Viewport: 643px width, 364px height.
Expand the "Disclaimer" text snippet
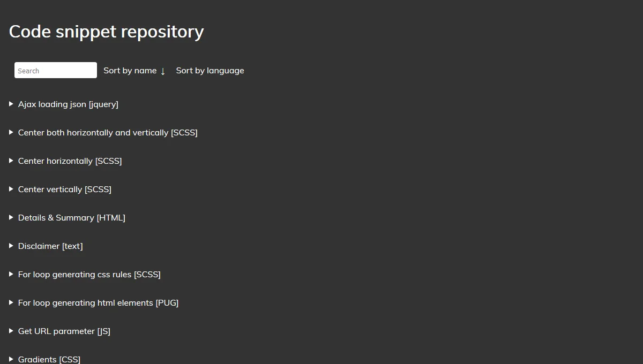(50, 246)
